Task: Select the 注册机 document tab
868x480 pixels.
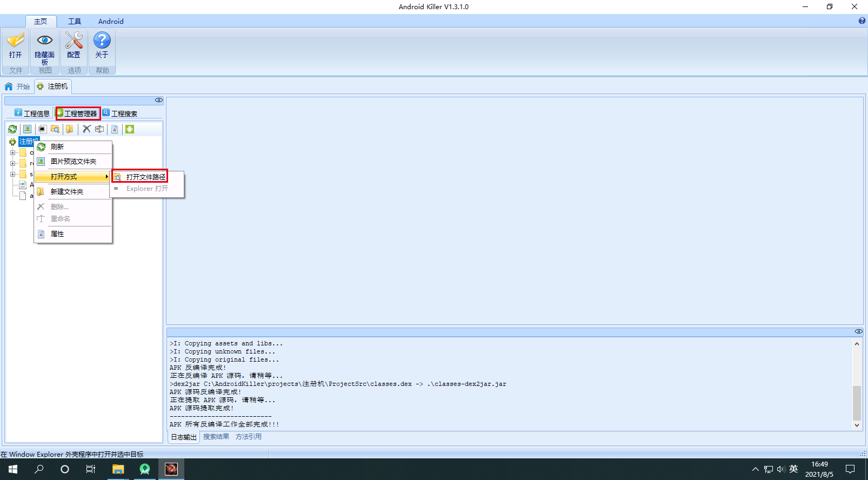Action: point(52,86)
